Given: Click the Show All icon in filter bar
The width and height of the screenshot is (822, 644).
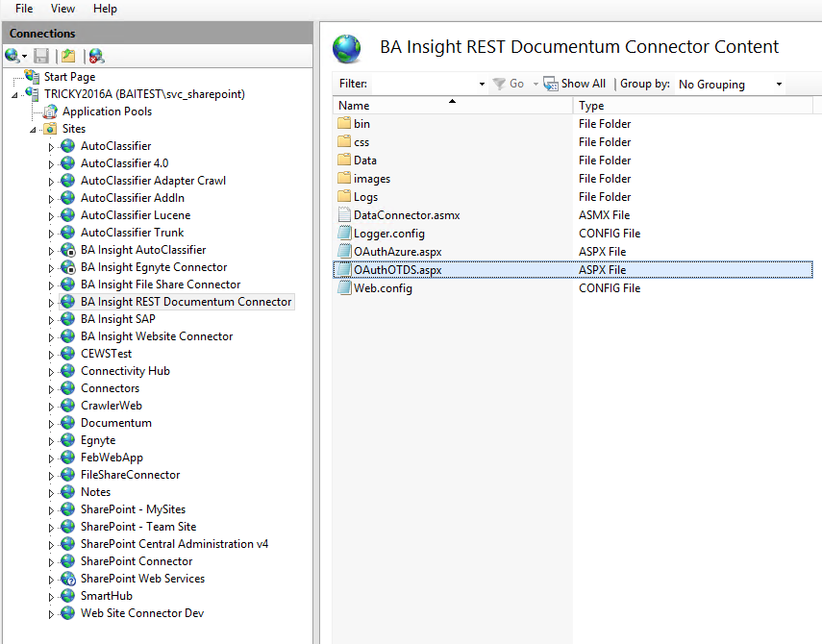Looking at the screenshot, I should (552, 84).
